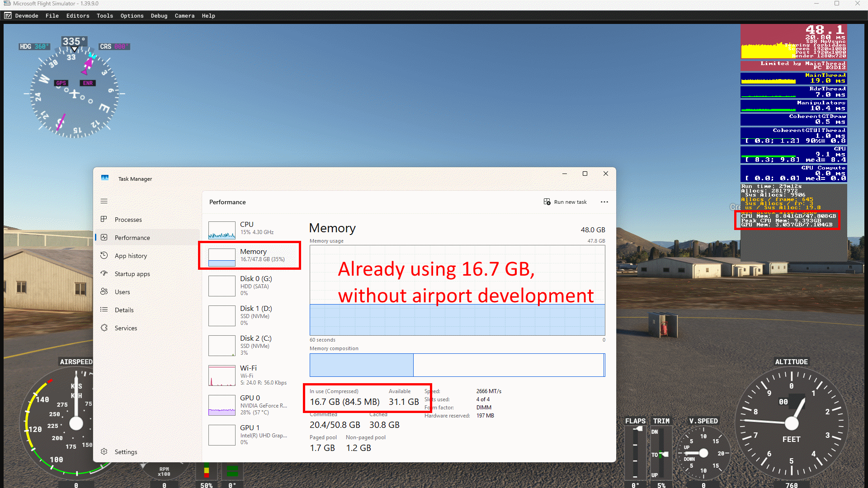The width and height of the screenshot is (868, 488).
Task: Select the GPU 0 NVIDIA GeForce entry
Action: click(x=249, y=405)
